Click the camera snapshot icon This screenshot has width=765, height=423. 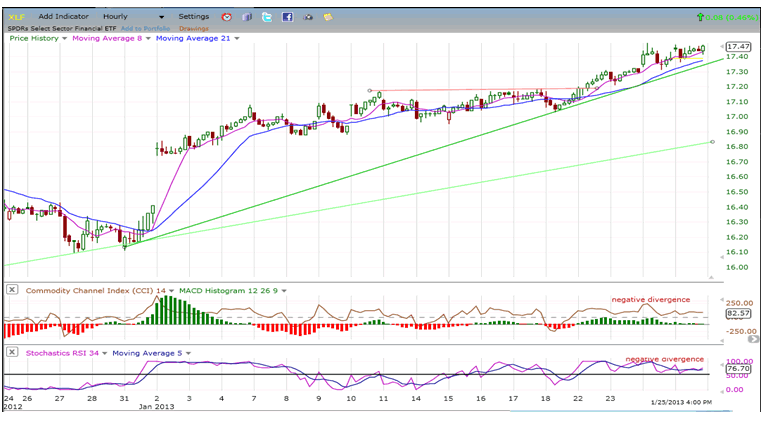(x=307, y=17)
